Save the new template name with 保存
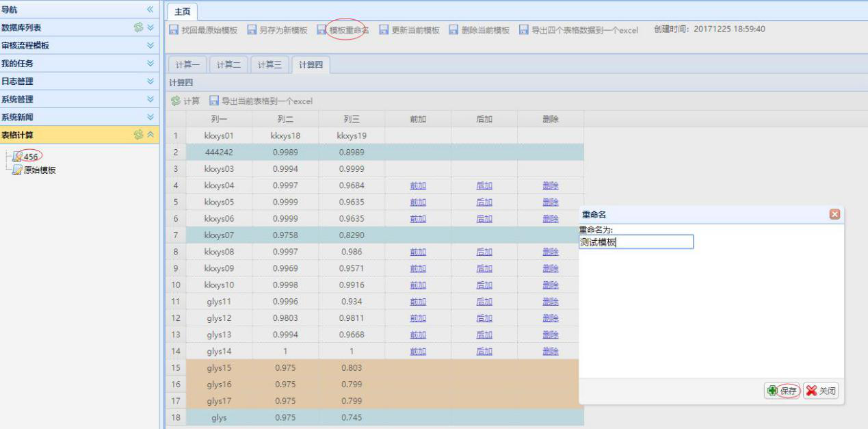This screenshot has width=868, height=429. 782,391
